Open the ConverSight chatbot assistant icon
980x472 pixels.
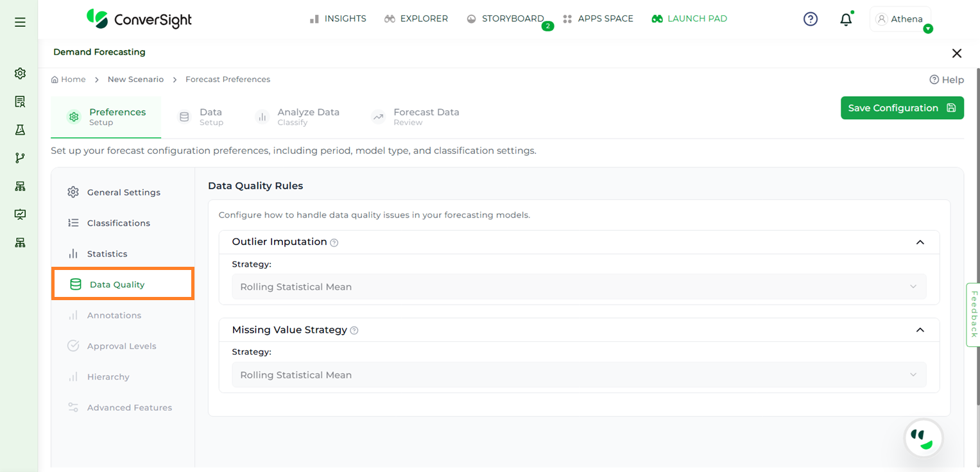click(923, 439)
